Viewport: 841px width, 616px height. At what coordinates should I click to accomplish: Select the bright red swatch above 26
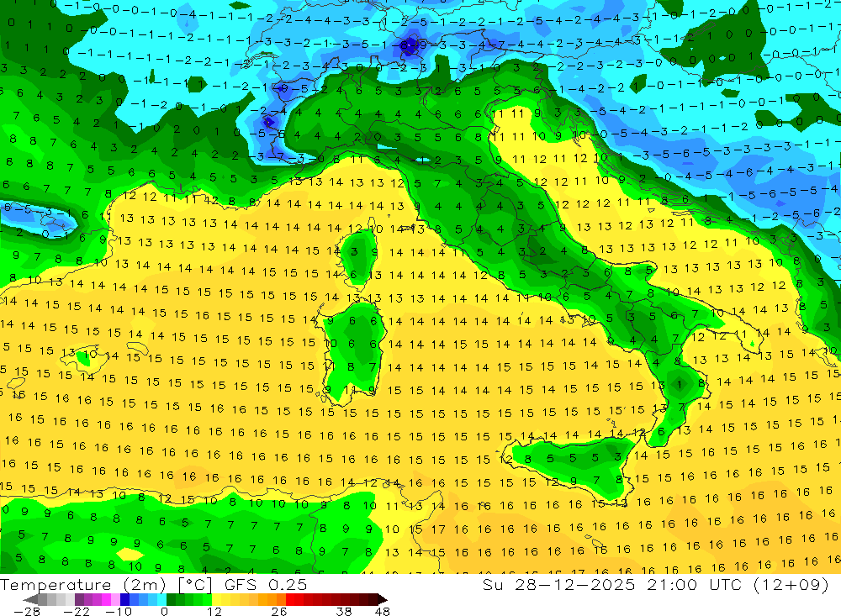[x=290, y=599]
